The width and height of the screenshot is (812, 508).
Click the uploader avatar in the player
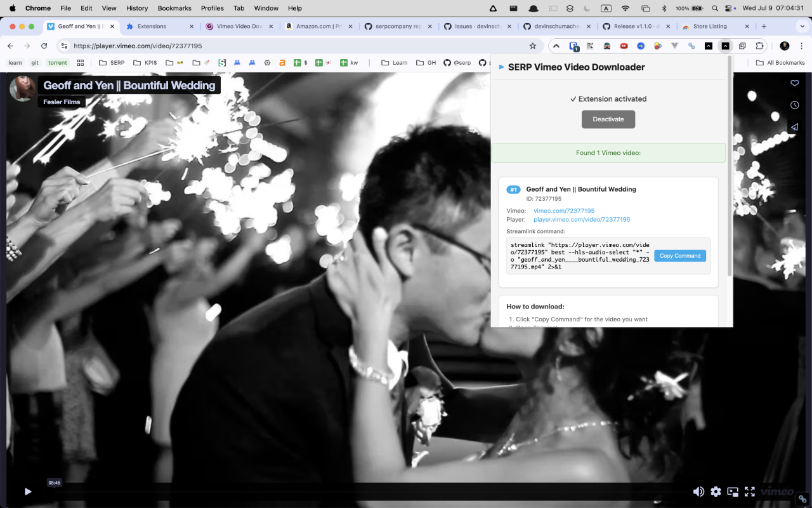click(22, 88)
